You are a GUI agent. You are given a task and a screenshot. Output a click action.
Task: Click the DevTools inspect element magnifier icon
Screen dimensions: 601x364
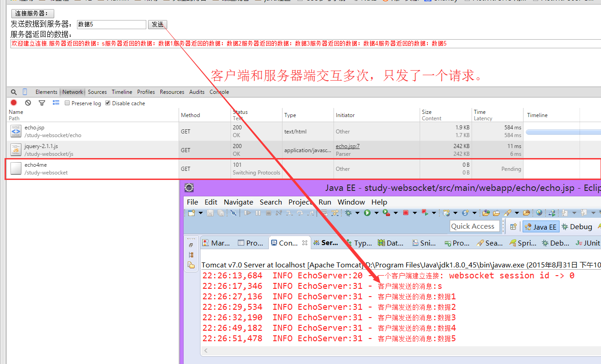point(14,92)
